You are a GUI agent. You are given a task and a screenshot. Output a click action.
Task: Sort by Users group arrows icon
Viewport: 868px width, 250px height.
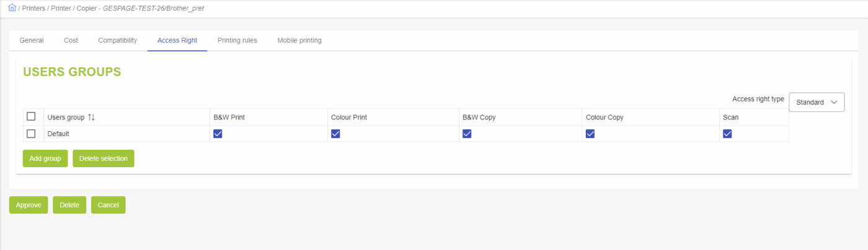coord(91,117)
